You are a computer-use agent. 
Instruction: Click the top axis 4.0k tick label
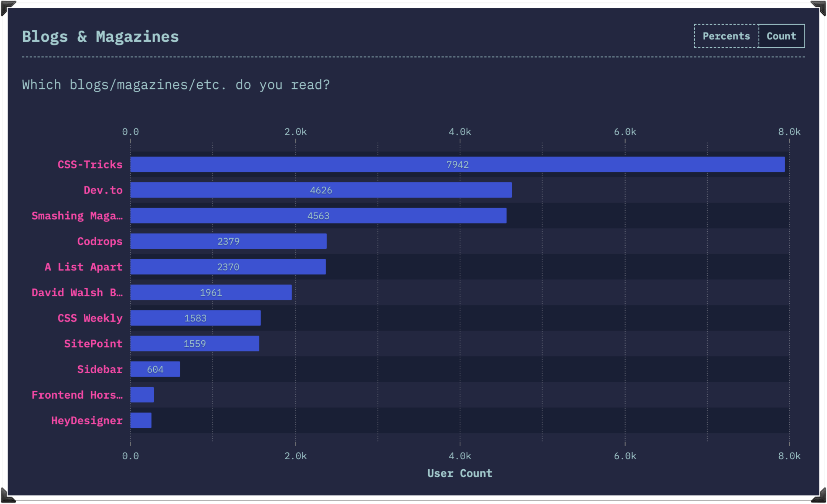(x=460, y=132)
